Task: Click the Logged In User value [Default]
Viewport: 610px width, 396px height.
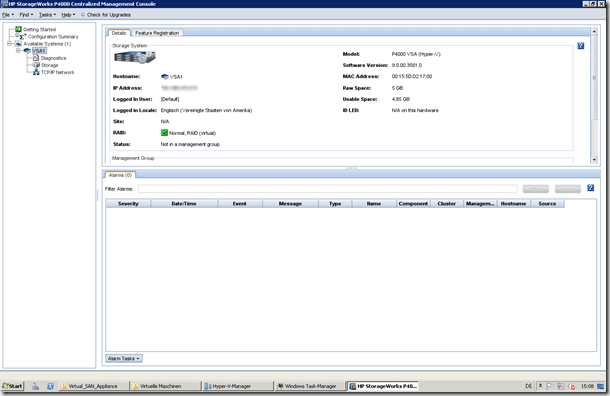Action: [x=170, y=99]
